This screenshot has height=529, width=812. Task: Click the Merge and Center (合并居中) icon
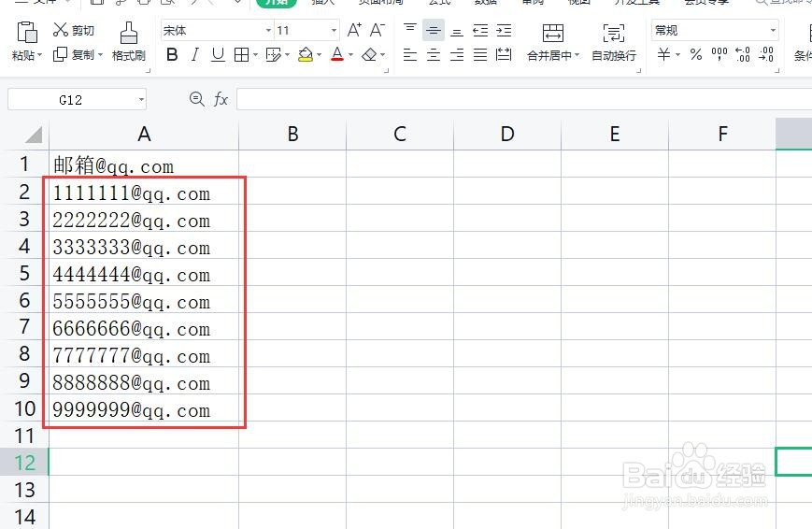552,33
